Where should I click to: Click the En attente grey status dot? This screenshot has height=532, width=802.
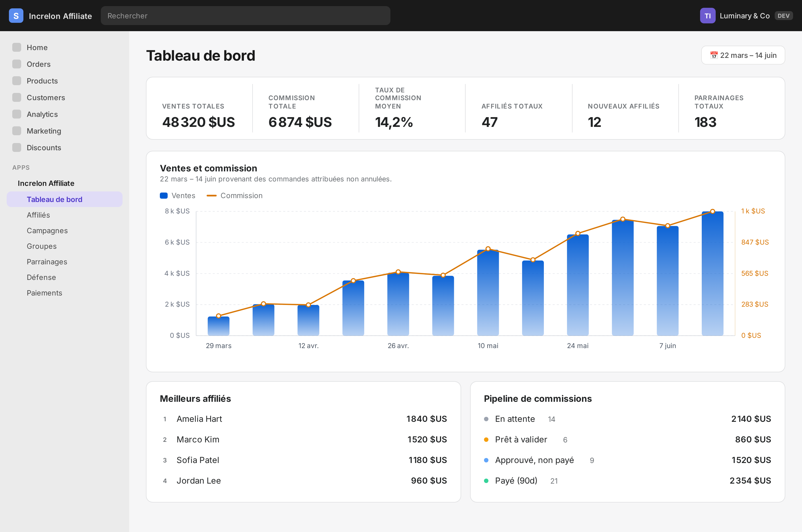(x=486, y=419)
